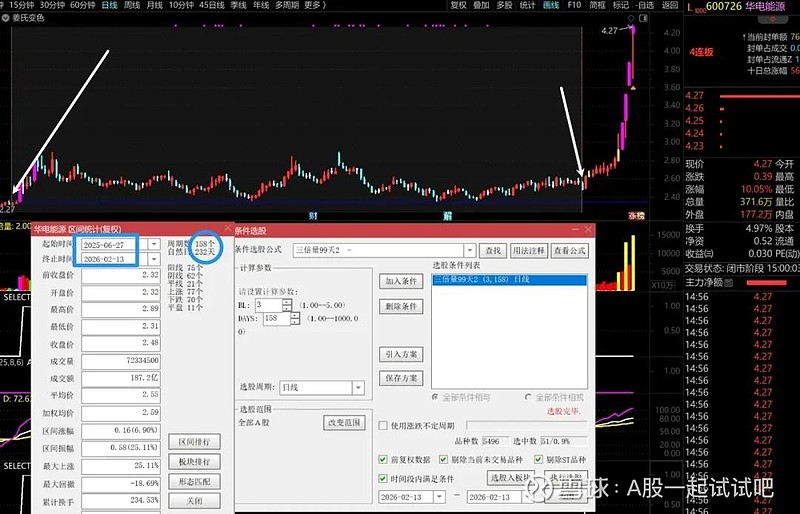Click the 选股入板块 button
Image resolution: width=800 pixels, height=514 pixels.
(510, 478)
